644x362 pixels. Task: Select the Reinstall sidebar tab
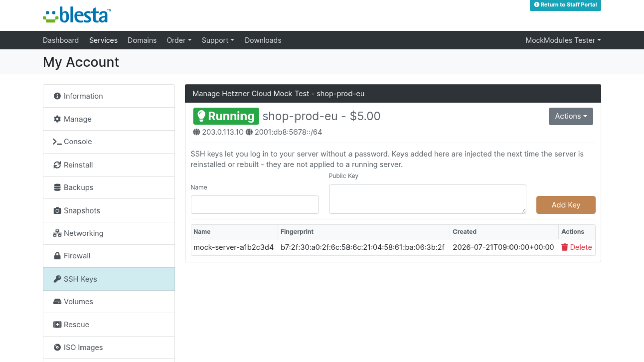(x=109, y=165)
